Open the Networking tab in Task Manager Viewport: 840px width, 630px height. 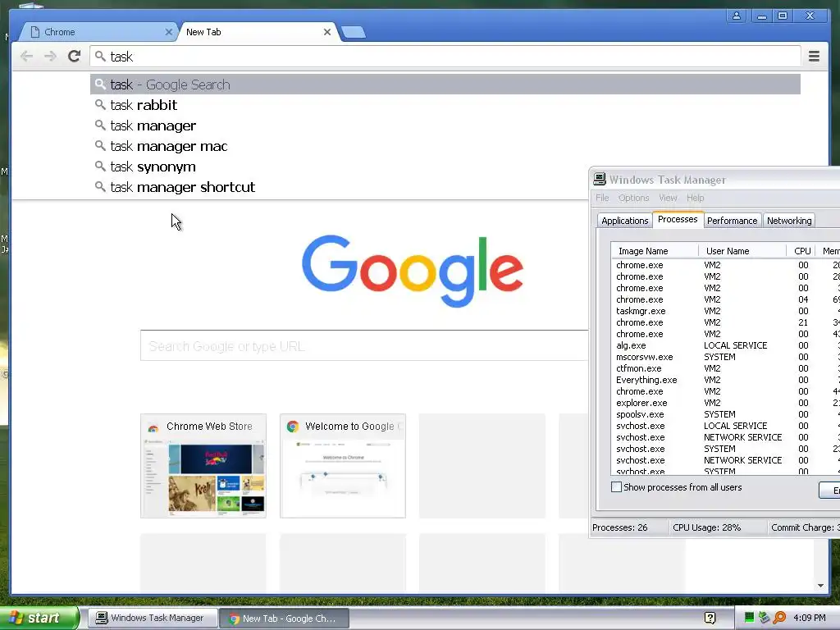pyautogui.click(x=789, y=221)
